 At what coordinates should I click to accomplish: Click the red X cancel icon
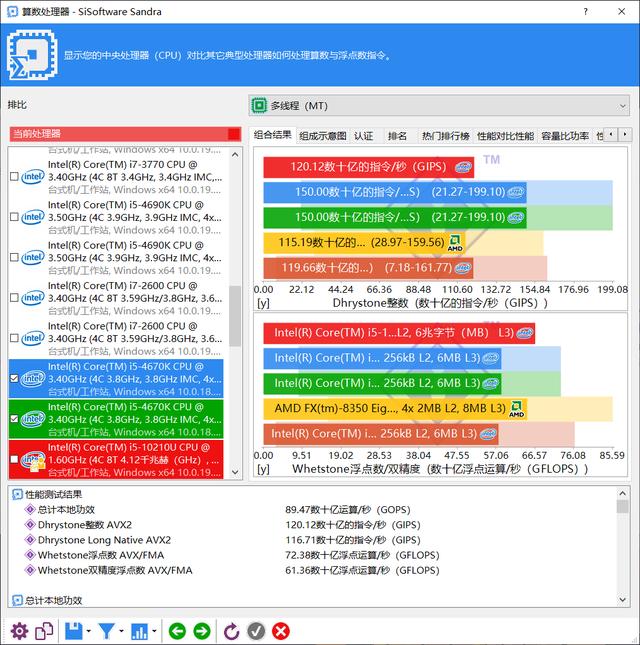tap(281, 631)
